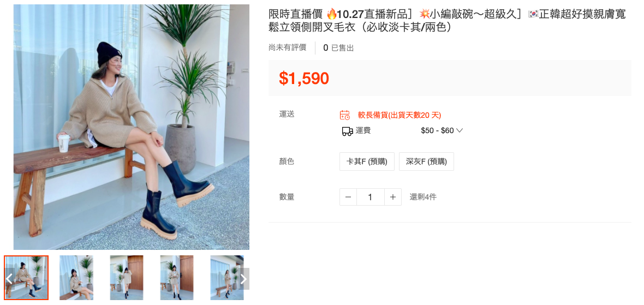Open the main product photo
The height and width of the screenshot is (305, 644).
[132, 127]
